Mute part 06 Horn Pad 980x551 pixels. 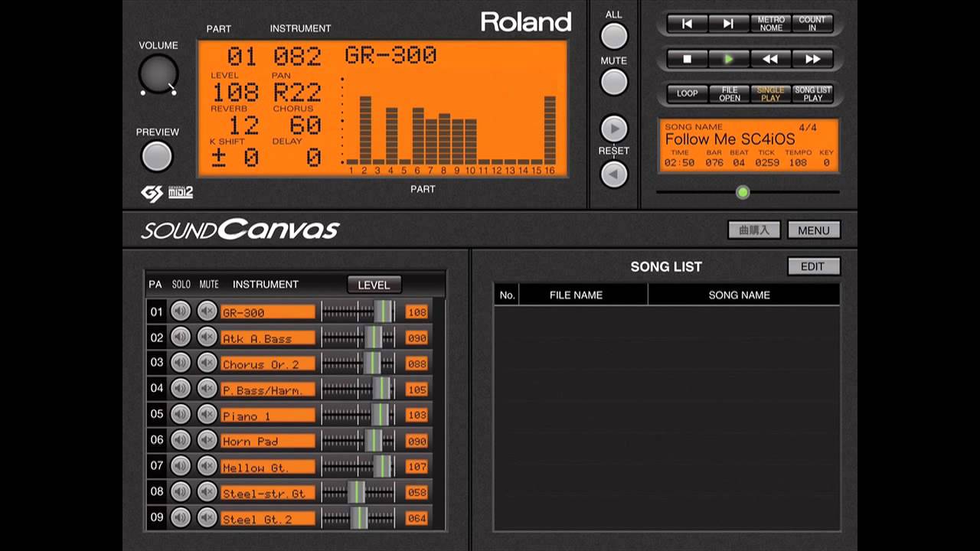(207, 440)
